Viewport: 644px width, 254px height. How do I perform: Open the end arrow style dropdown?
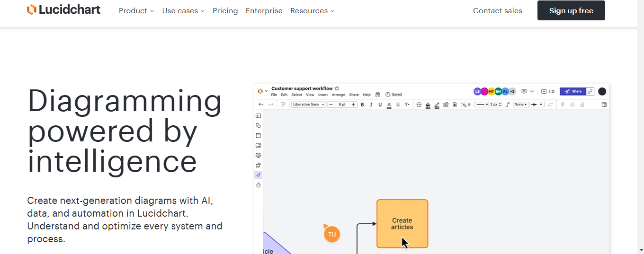(x=537, y=105)
